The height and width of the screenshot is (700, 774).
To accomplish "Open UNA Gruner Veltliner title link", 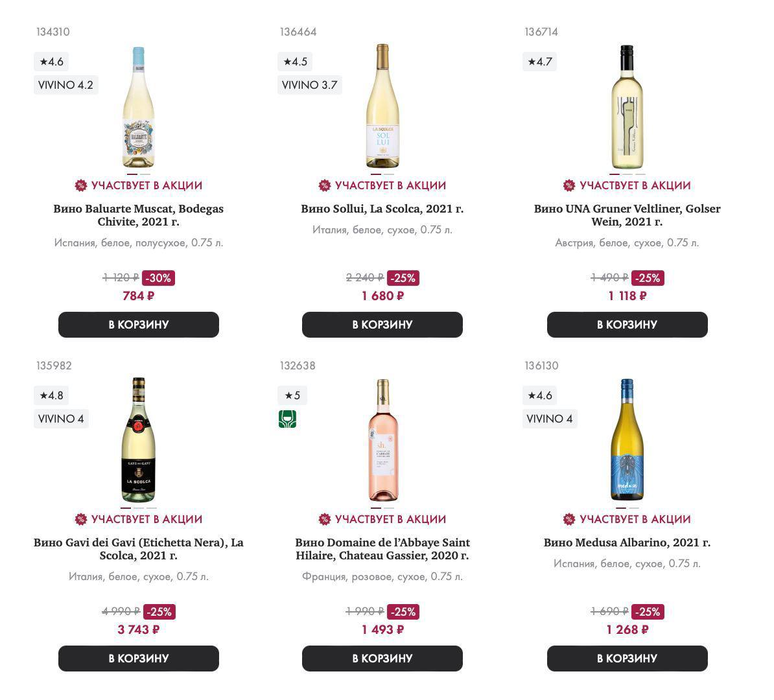I will click(x=627, y=215).
